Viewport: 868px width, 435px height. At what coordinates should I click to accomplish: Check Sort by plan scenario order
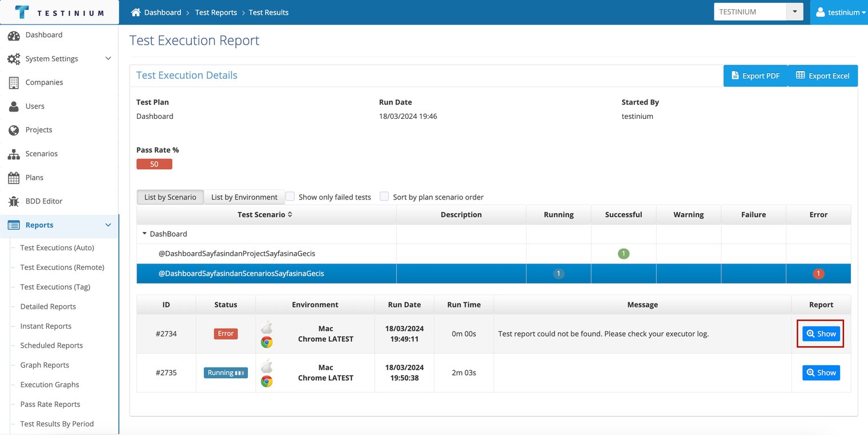point(384,197)
